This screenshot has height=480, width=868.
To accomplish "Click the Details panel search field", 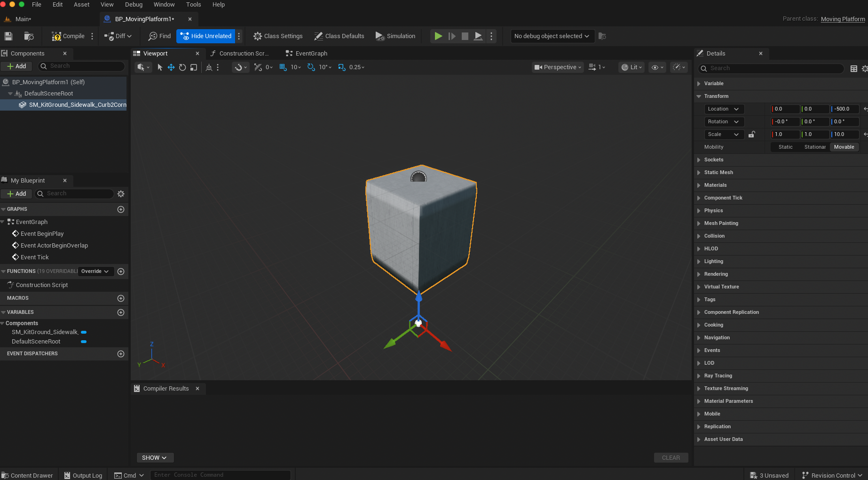I will tap(771, 68).
